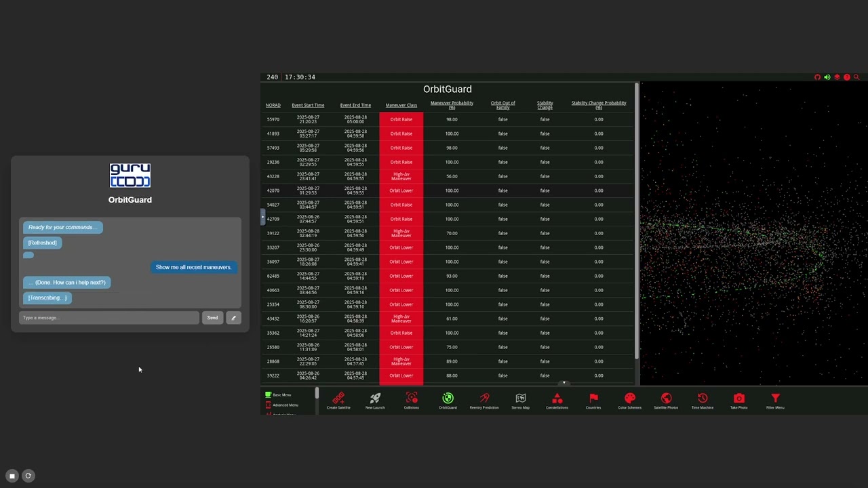
Task: Open the GitHub link icon
Action: [x=817, y=77]
